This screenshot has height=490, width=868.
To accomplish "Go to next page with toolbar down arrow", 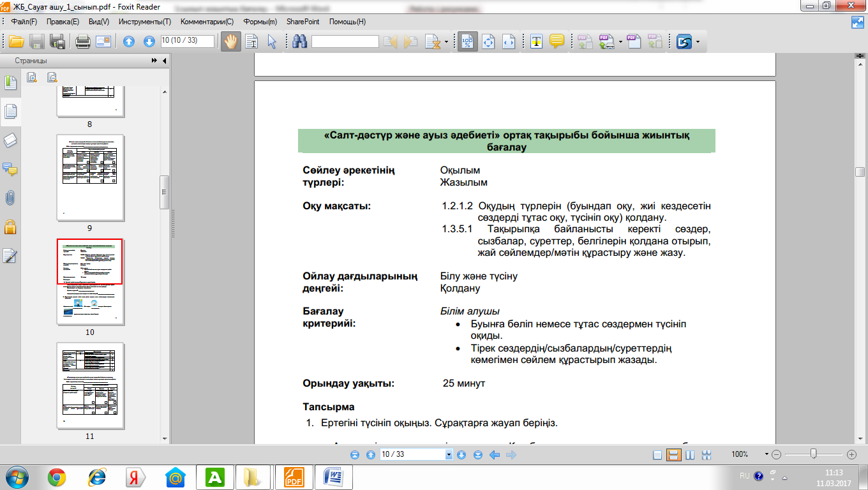I will tap(149, 42).
